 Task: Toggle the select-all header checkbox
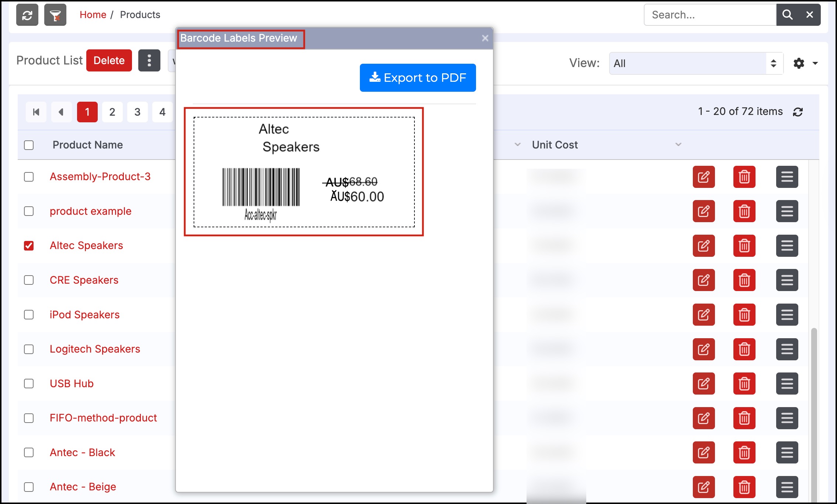(x=29, y=145)
